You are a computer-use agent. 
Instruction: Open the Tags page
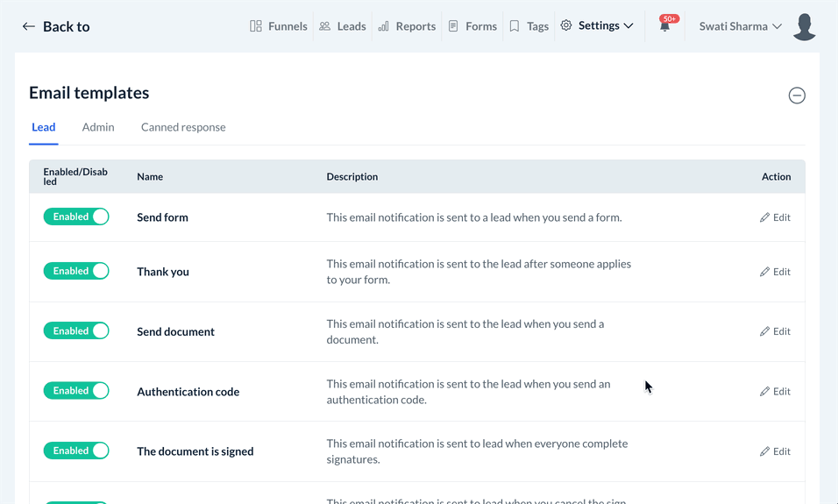(529, 26)
